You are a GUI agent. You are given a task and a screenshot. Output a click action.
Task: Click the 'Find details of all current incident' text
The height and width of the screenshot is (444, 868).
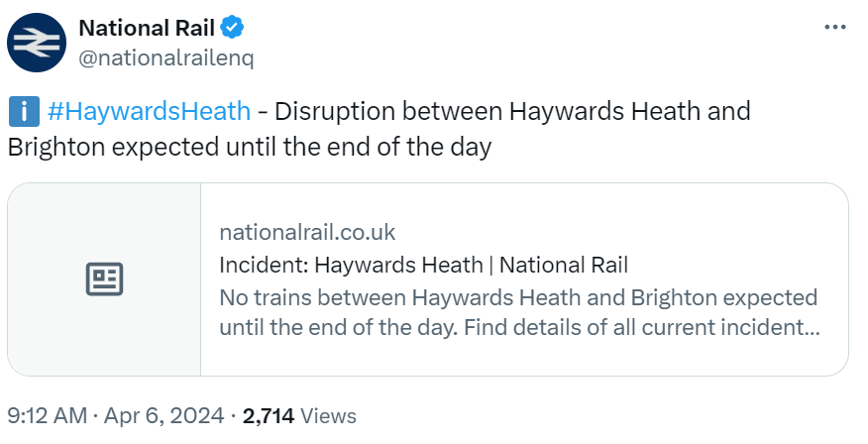(662, 326)
